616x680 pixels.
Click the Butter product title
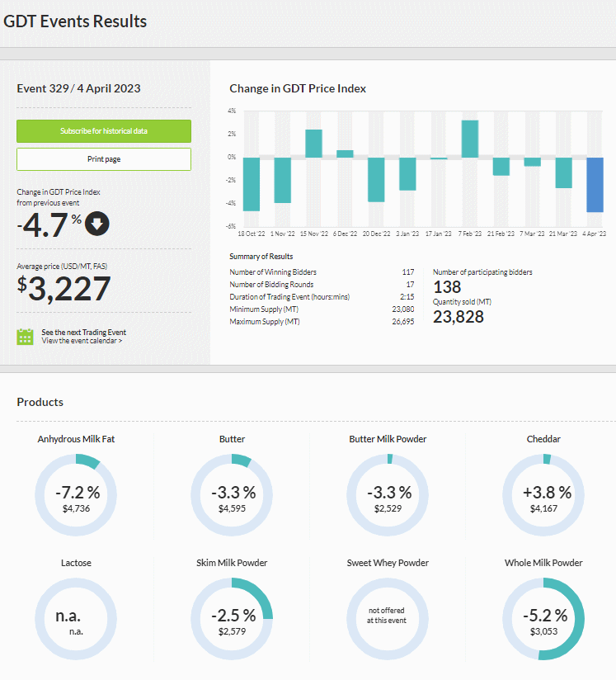[x=232, y=439]
